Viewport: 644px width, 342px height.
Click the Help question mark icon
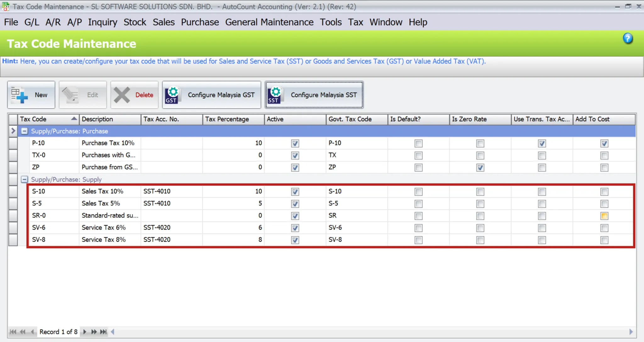pyautogui.click(x=628, y=38)
